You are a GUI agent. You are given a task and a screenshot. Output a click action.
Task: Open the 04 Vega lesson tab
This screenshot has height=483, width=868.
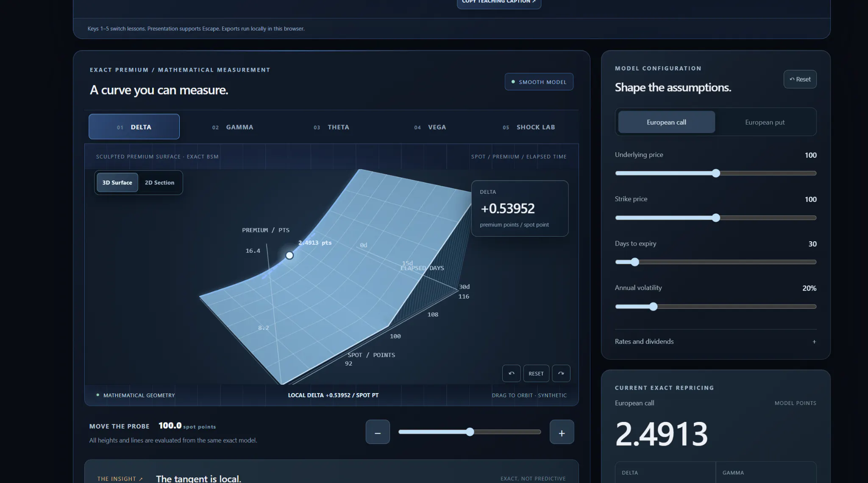(430, 127)
